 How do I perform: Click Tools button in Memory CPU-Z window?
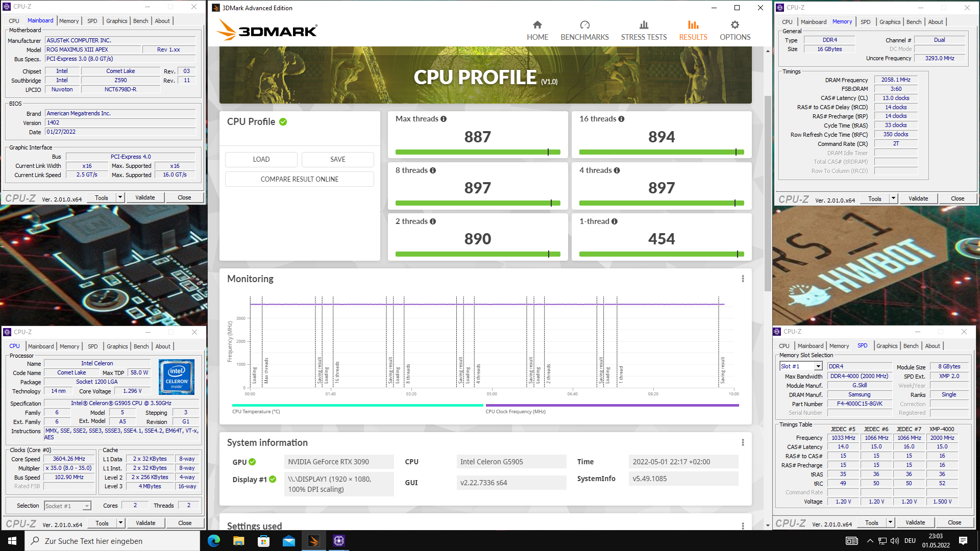coord(874,198)
